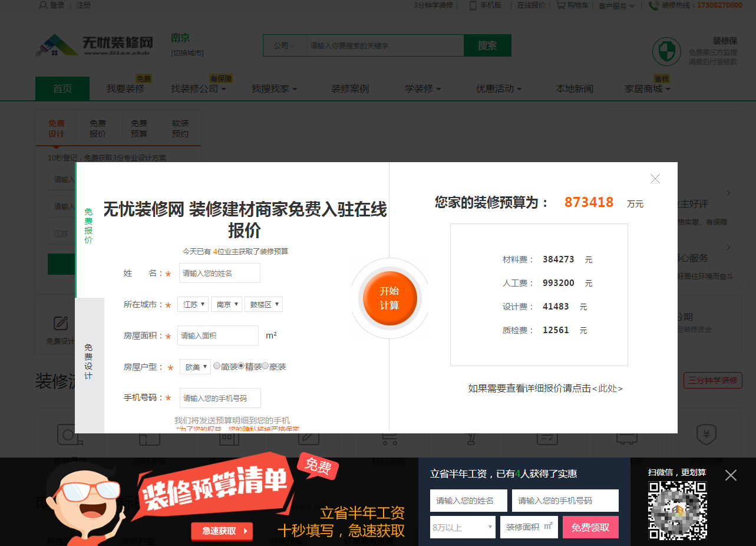Click the 材料费 384273 value
756x546 pixels.
click(559, 259)
